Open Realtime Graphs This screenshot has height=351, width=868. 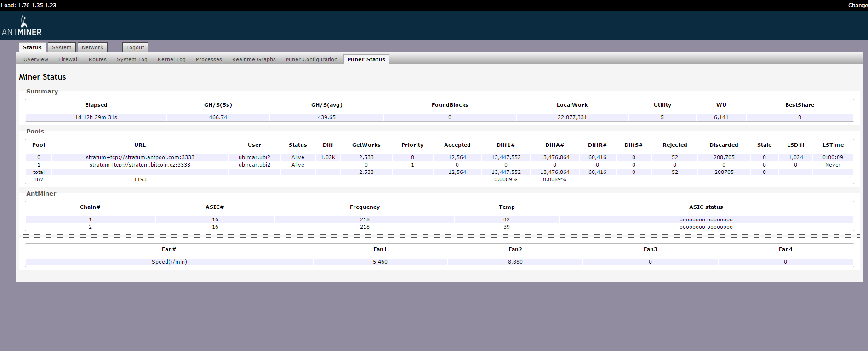tap(254, 59)
